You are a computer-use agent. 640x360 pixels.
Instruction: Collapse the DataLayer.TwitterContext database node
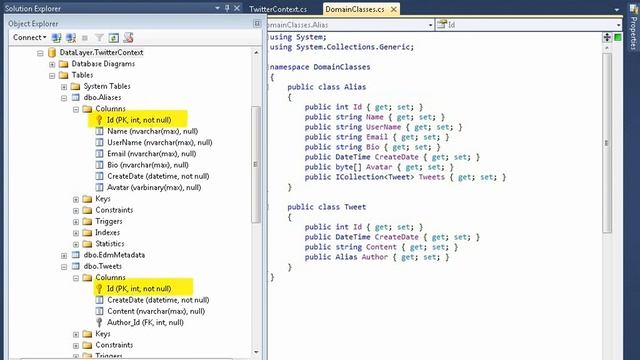pos(40,53)
